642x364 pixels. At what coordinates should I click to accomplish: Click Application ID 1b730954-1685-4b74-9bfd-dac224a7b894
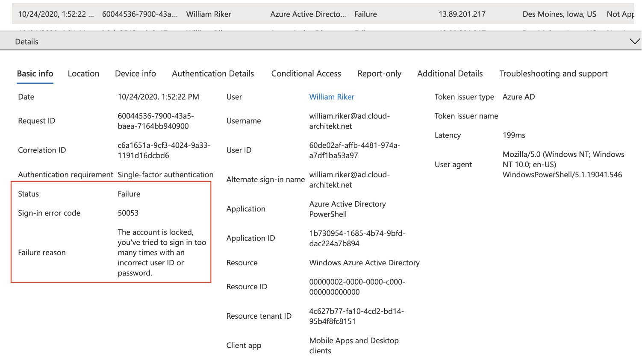pyautogui.click(x=357, y=238)
